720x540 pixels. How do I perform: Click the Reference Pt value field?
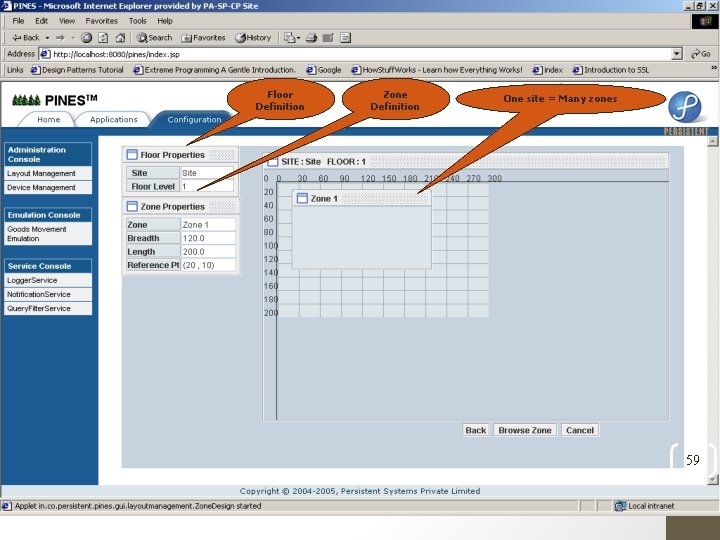click(208, 265)
